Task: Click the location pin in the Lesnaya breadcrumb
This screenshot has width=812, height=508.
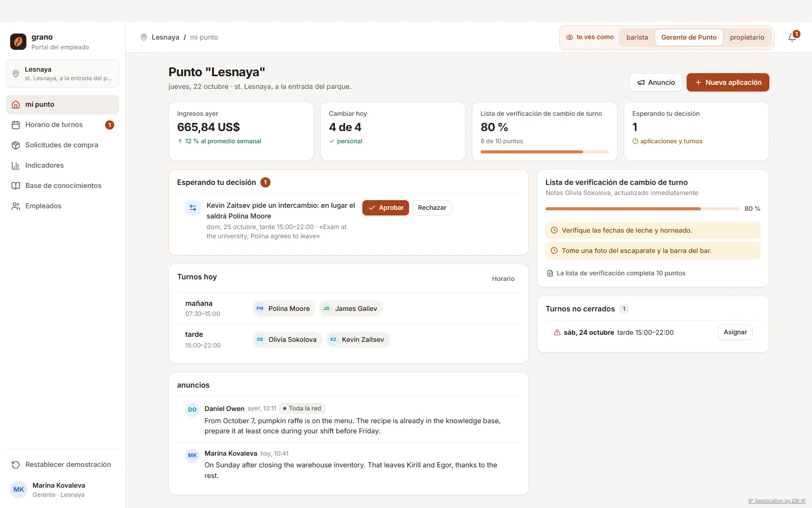Action: click(x=144, y=38)
